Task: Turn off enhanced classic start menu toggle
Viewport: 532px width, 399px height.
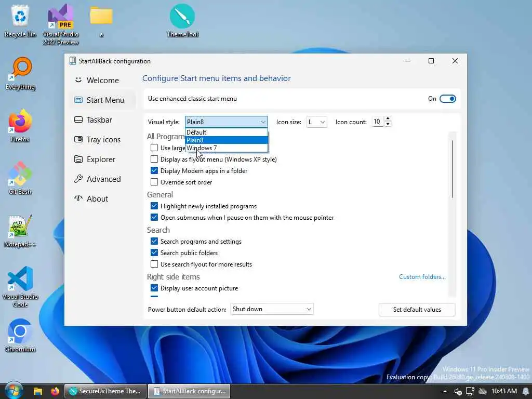Action: (x=447, y=99)
